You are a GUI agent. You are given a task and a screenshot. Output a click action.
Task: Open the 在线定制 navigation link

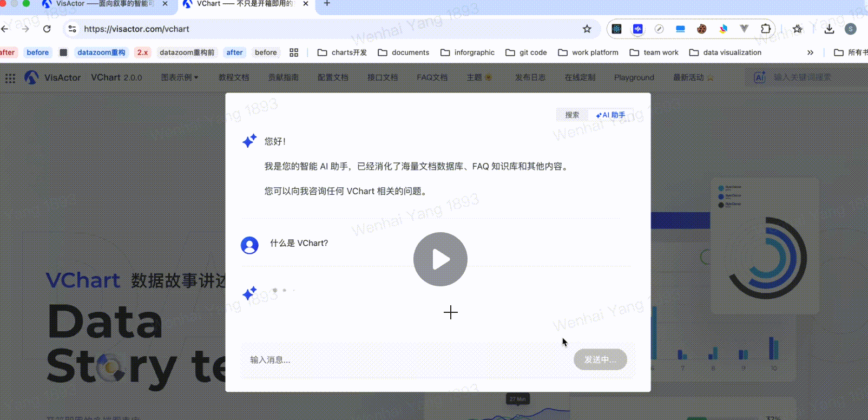(580, 77)
